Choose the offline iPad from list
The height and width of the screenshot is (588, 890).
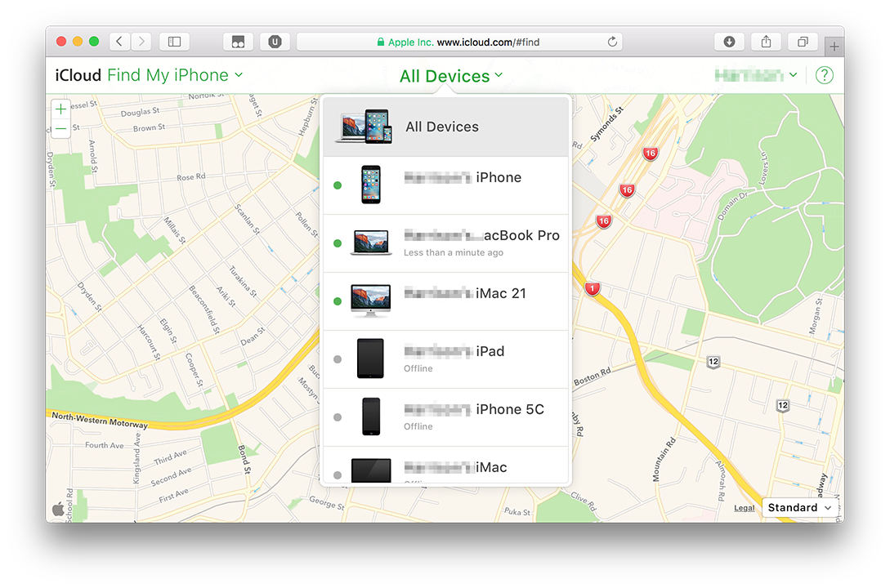445,359
